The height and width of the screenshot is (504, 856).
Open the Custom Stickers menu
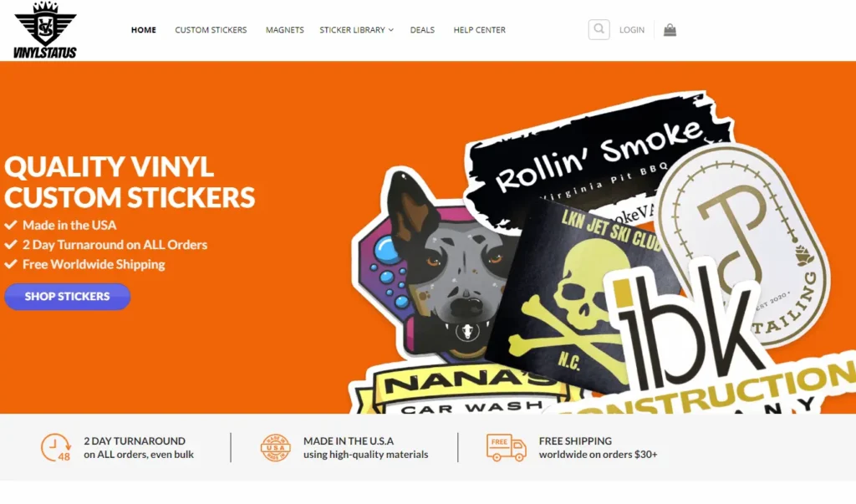(x=211, y=30)
